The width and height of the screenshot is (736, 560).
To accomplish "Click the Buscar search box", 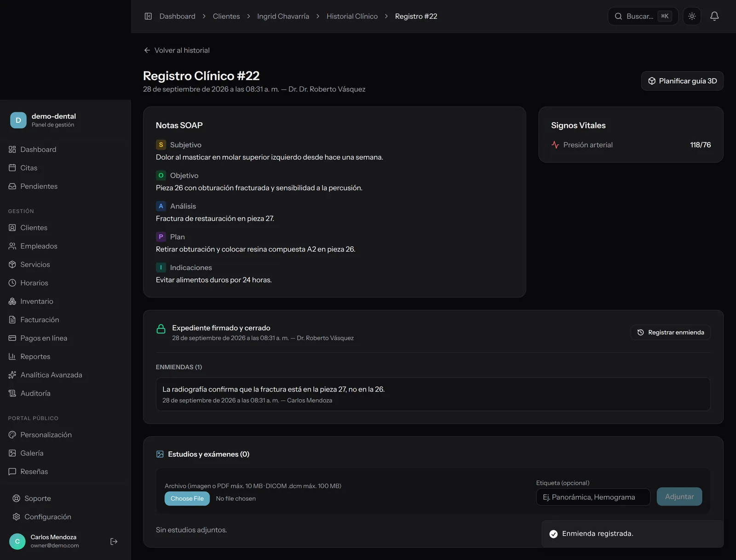I will 643,16.
